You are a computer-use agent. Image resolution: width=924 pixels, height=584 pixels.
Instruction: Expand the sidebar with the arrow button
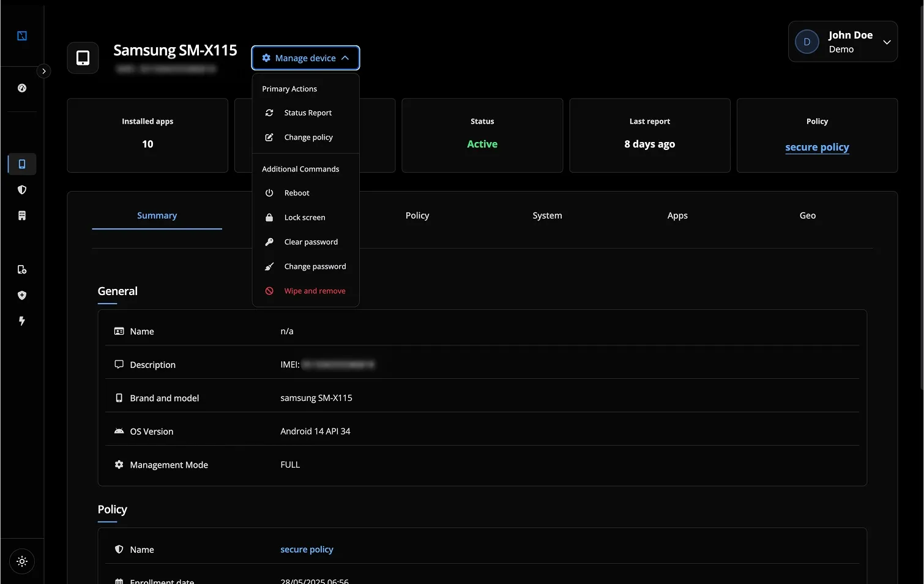coord(43,71)
